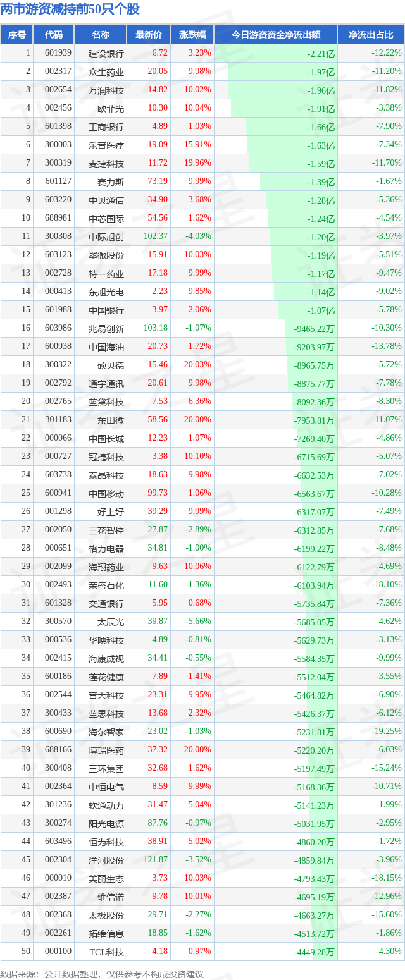Click price 73.19 of 赛力斯
This screenshot has height=980, width=405.
pyautogui.click(x=158, y=182)
